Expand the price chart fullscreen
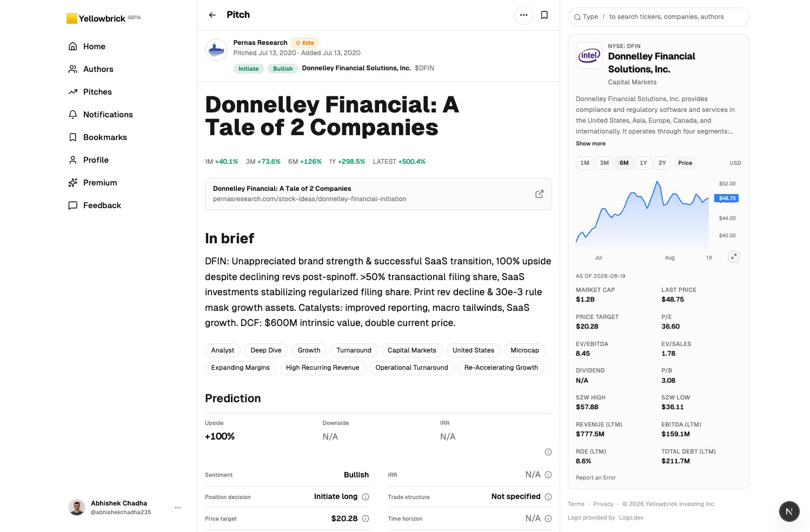This screenshot has width=810, height=532. click(734, 257)
